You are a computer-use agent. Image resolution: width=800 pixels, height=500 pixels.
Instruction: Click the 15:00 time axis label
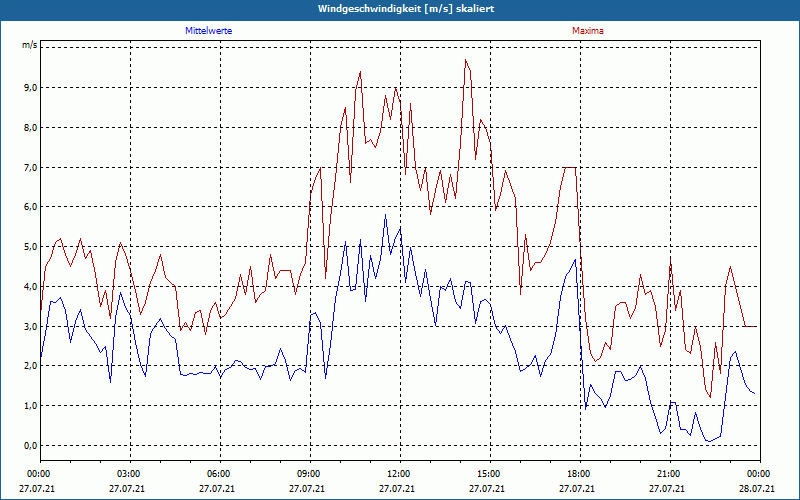[x=487, y=474]
